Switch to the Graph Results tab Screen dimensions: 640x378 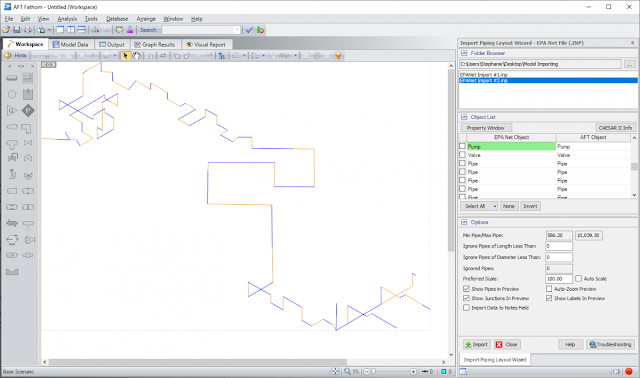pos(155,44)
